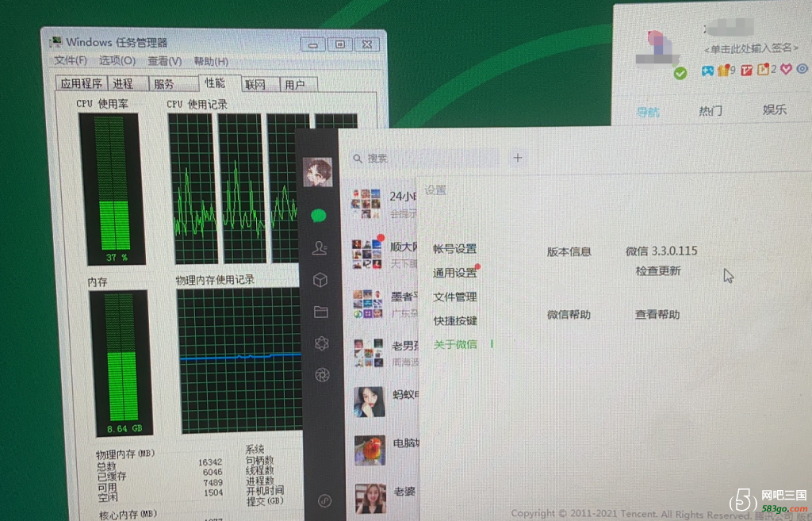812x521 pixels.
Task: Click the 物理内存使用记录 graph
Action: click(241, 361)
